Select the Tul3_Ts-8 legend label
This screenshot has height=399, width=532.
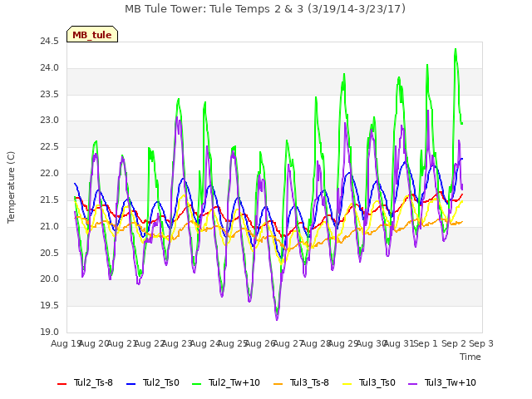(309, 382)
